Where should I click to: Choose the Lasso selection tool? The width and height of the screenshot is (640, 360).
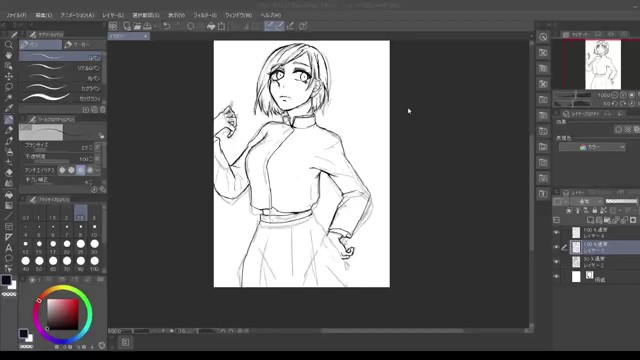coord(9,87)
